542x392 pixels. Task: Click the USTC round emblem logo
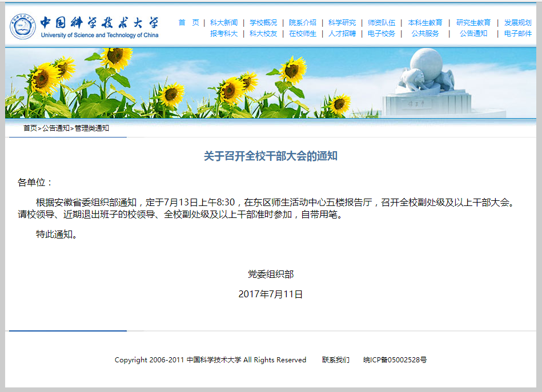coord(23,26)
